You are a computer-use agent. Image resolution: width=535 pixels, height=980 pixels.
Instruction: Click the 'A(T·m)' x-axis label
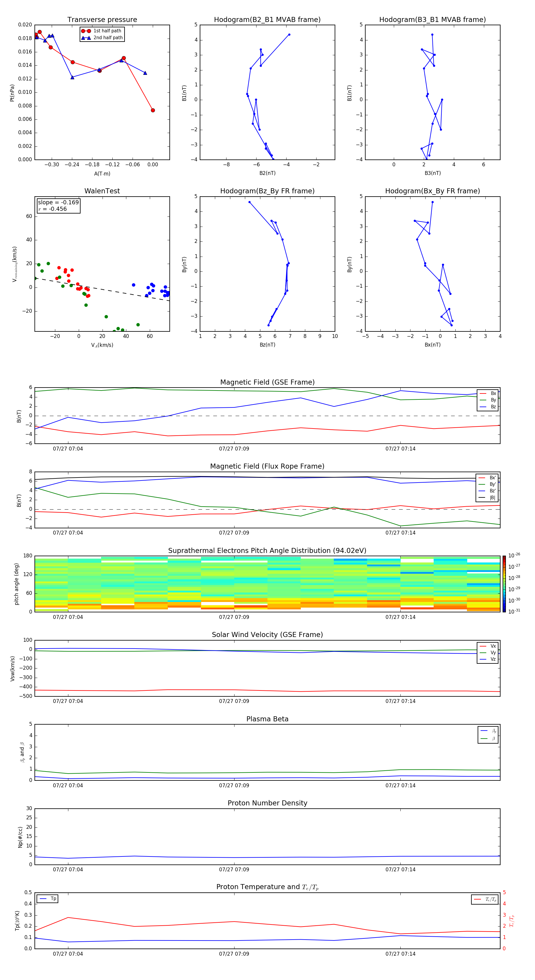coord(102,173)
